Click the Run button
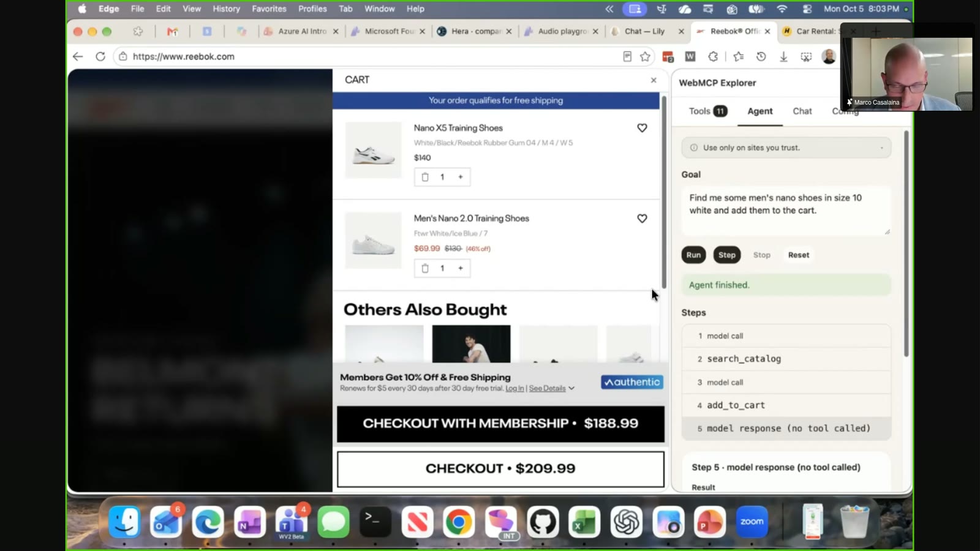The height and width of the screenshot is (551, 980). (693, 255)
